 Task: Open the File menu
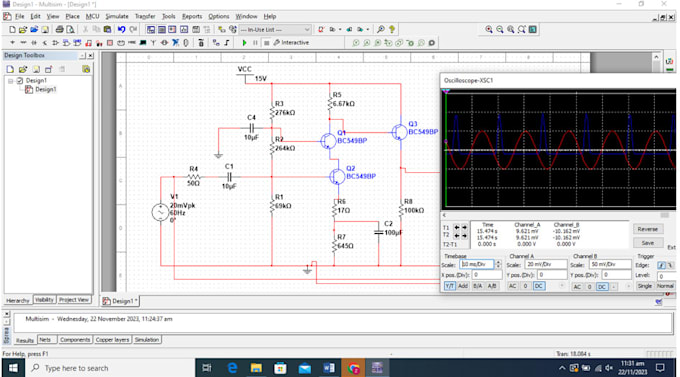(x=20, y=16)
